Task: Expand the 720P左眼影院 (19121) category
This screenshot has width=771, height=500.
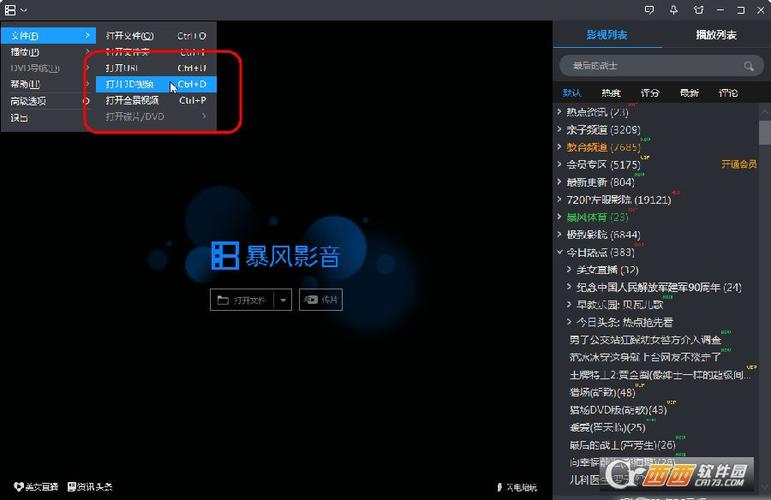Action: click(560, 200)
